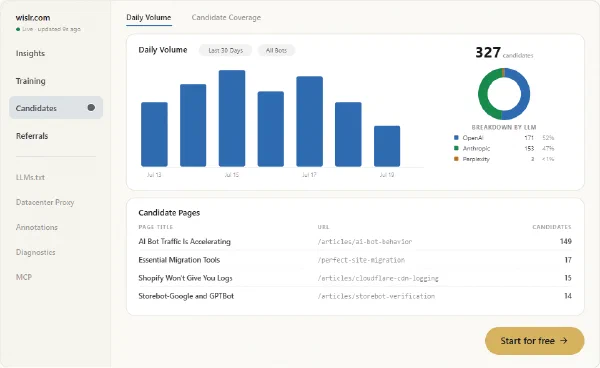
Task: Open 'Shopify Won't Give You Logs' row
Action: 355,278
